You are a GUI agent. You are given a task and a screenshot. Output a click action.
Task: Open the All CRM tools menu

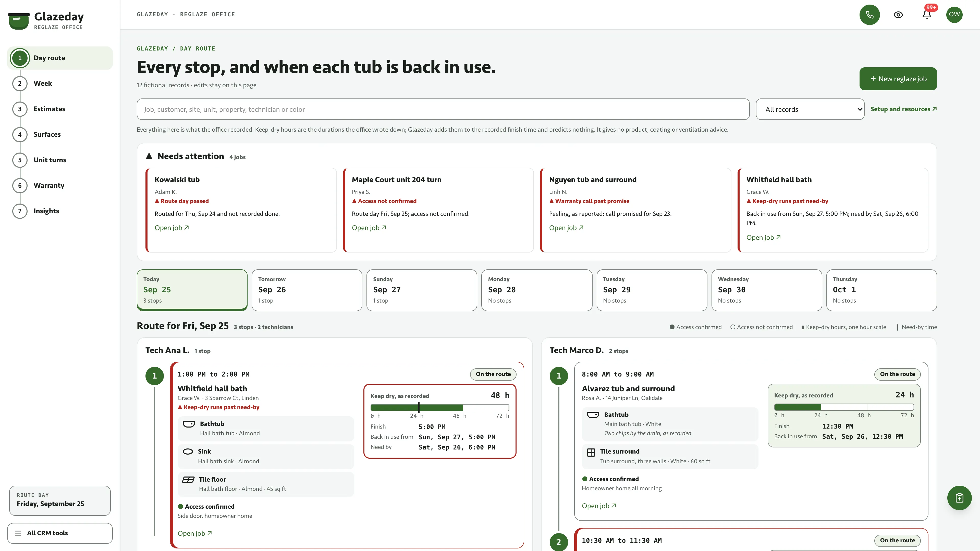click(x=60, y=533)
